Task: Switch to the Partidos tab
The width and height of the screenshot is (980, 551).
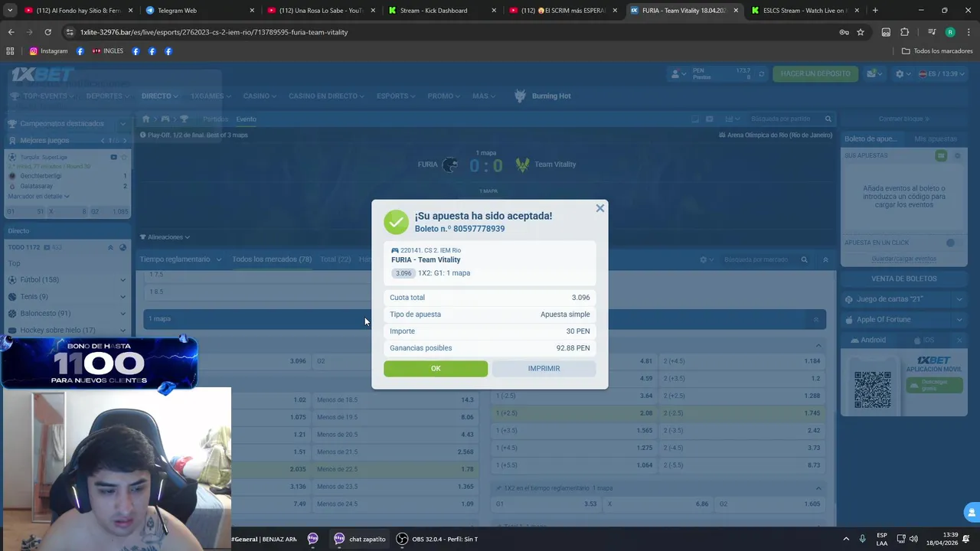Action: [x=215, y=119]
